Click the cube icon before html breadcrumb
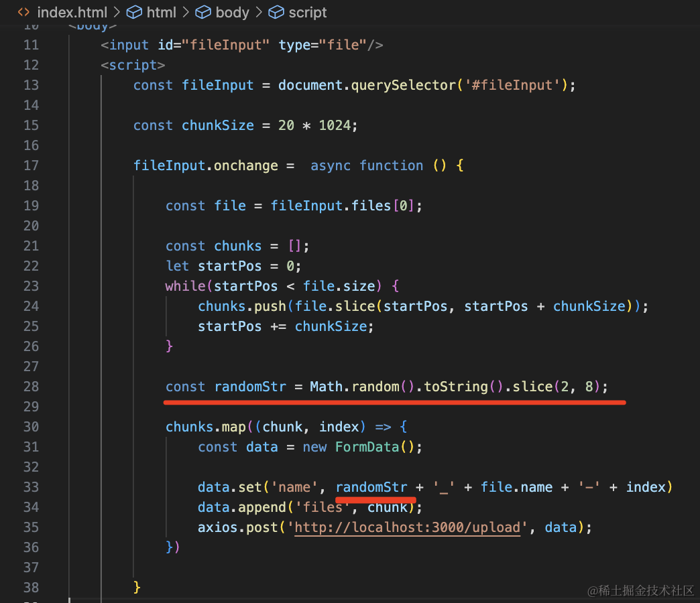 pos(134,12)
